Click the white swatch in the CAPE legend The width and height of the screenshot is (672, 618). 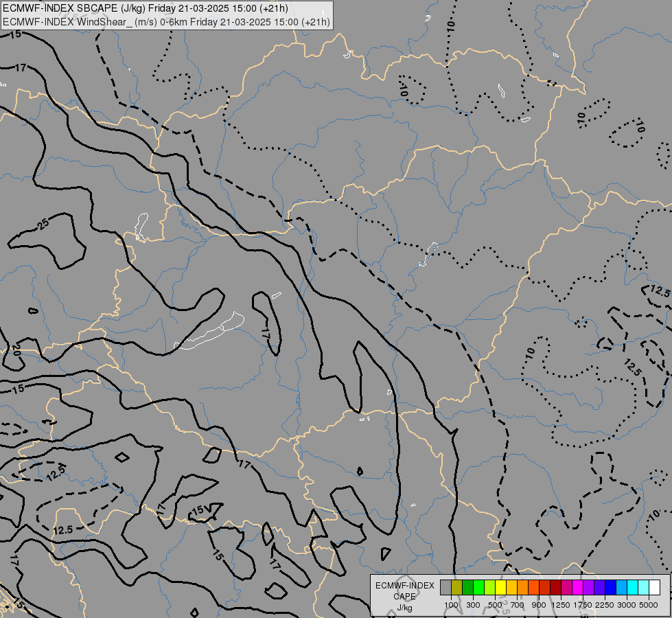[x=654, y=587]
